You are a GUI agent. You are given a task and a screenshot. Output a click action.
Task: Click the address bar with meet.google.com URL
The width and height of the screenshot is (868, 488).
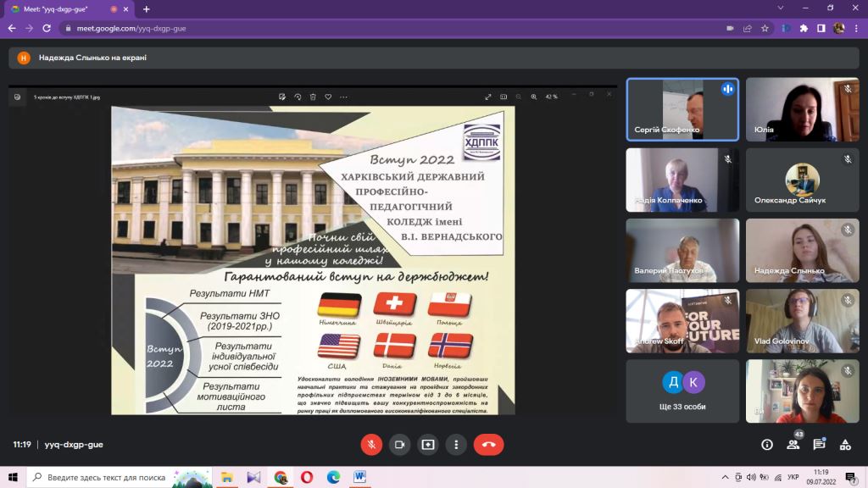pos(381,28)
